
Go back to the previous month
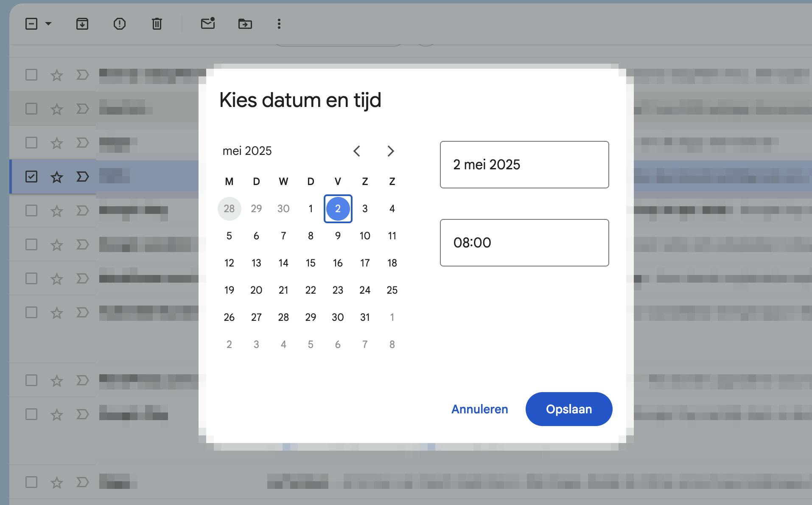pos(357,151)
